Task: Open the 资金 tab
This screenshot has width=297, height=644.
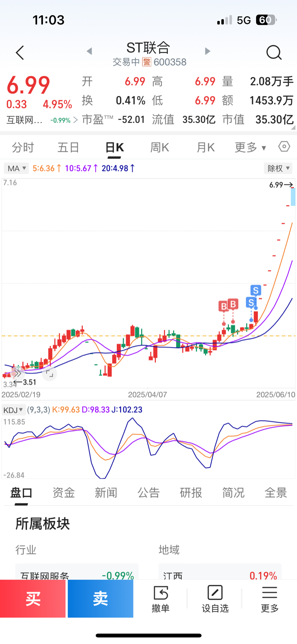Action: 64,493
